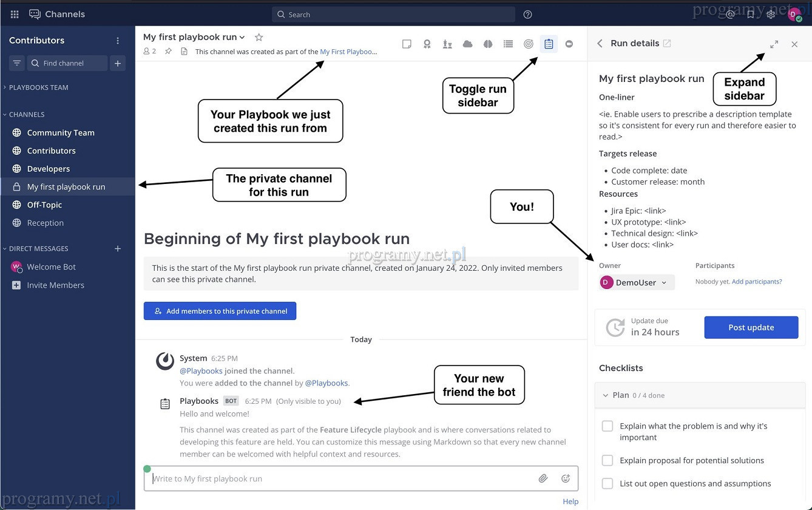Click Add members to this private channel

point(220,311)
